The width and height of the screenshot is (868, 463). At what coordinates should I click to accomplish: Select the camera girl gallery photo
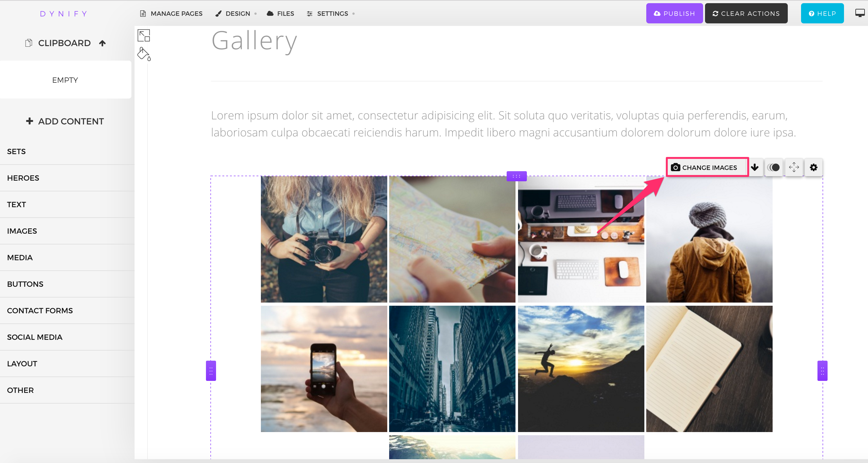pyautogui.click(x=324, y=239)
